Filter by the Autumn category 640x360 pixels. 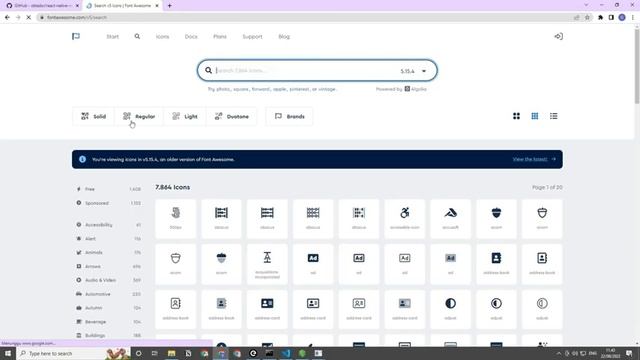109,308
